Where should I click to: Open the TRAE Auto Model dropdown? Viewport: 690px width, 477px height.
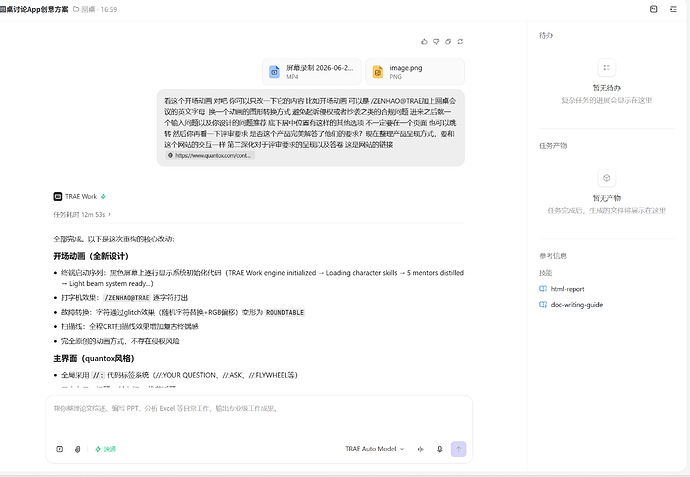(374, 449)
